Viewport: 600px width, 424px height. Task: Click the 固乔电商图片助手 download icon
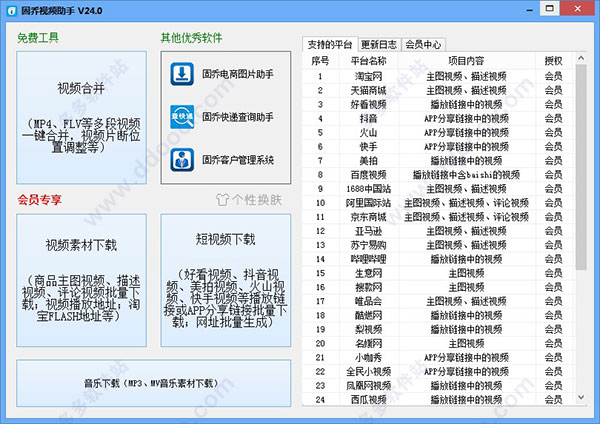click(x=182, y=74)
